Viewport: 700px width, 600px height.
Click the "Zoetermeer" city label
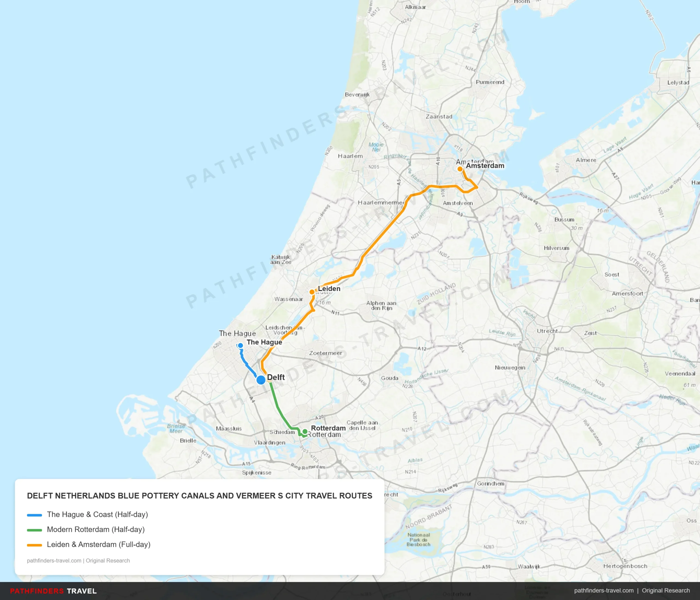326,353
